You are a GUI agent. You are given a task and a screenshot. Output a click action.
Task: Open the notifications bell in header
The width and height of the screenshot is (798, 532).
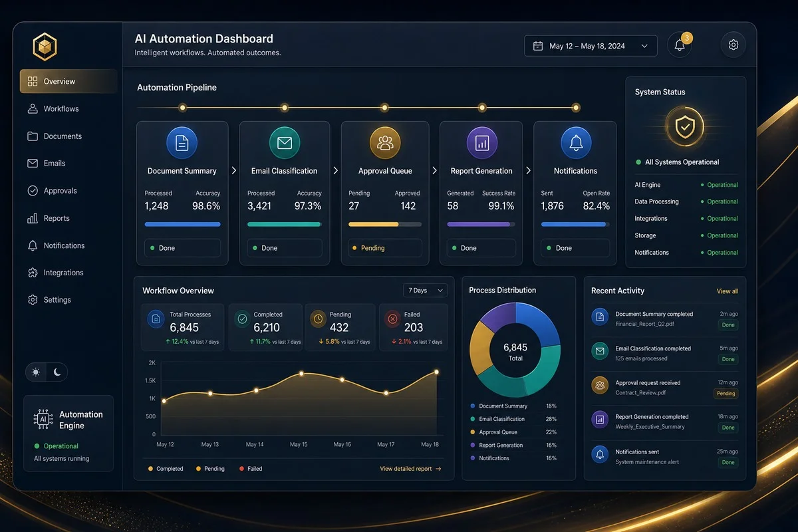[x=680, y=45]
